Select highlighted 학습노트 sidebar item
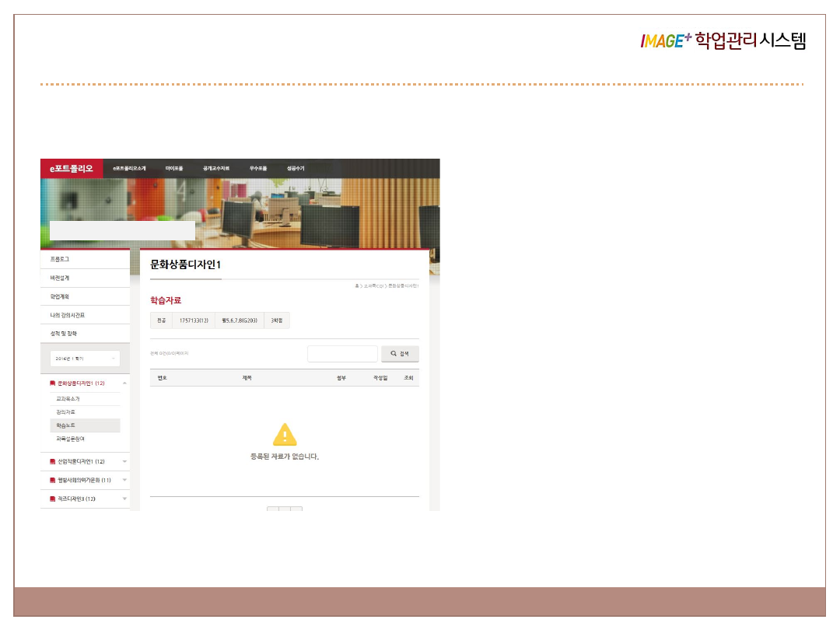 (x=86, y=425)
